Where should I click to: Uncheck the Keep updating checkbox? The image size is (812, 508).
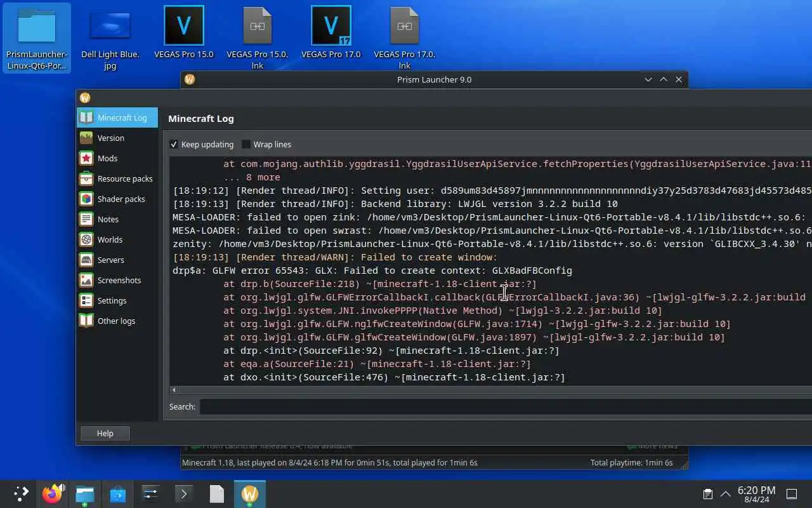click(x=174, y=144)
